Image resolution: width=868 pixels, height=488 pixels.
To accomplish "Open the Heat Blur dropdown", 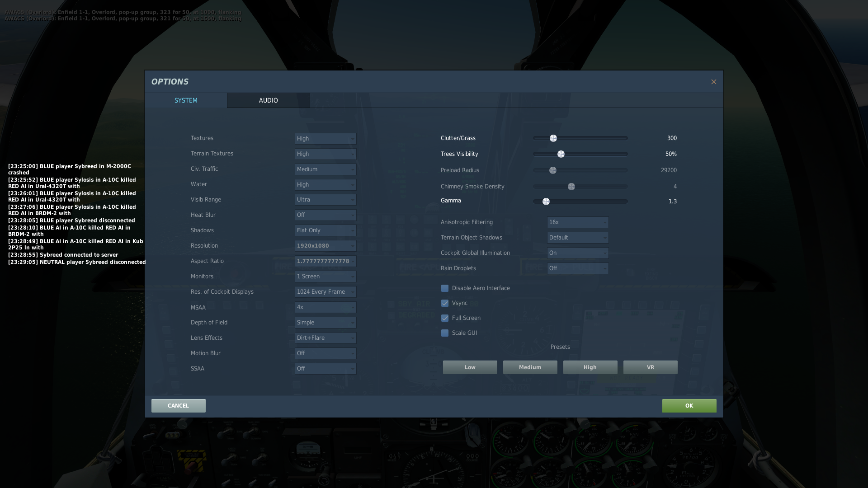I will (325, 215).
